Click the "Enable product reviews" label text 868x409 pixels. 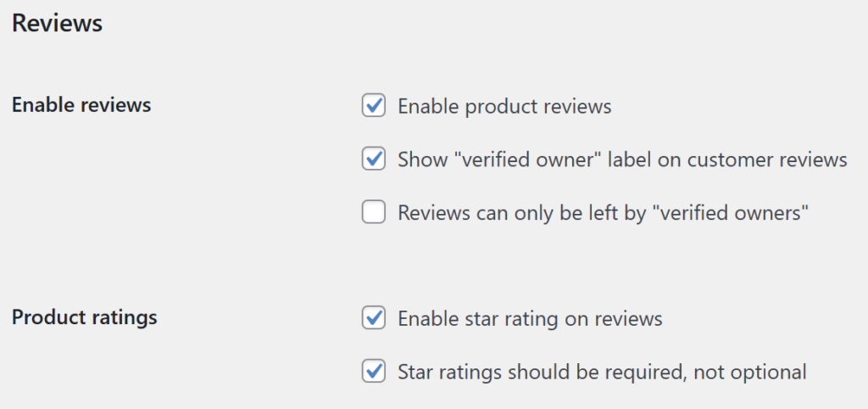coord(504,107)
